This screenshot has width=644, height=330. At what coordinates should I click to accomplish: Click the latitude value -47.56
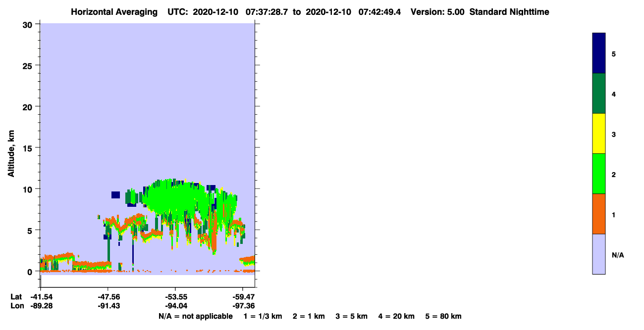coord(108,297)
